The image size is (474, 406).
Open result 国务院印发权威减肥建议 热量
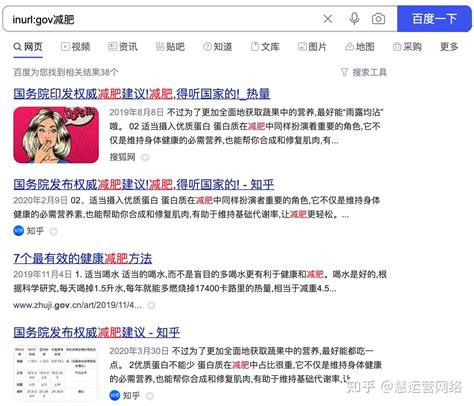click(142, 94)
